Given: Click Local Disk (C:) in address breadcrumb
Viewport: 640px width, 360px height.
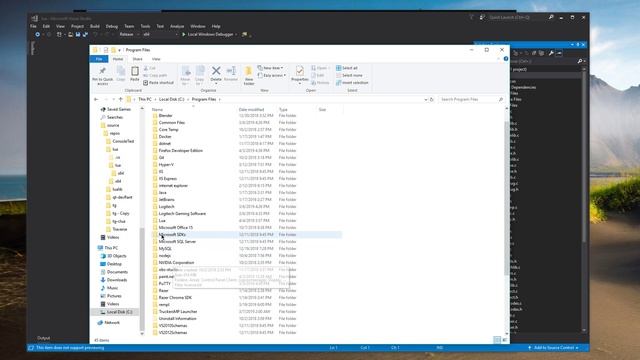Looking at the screenshot, I should tap(171, 99).
